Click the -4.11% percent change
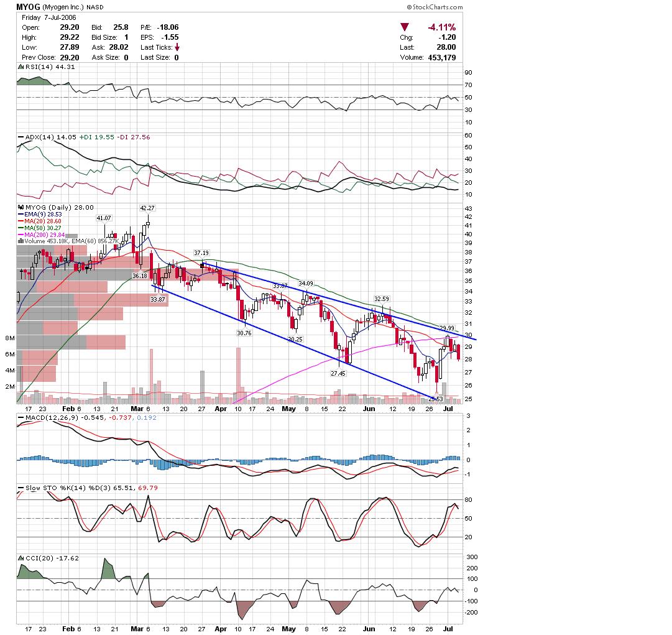The width and height of the screenshot is (672, 635). click(442, 27)
